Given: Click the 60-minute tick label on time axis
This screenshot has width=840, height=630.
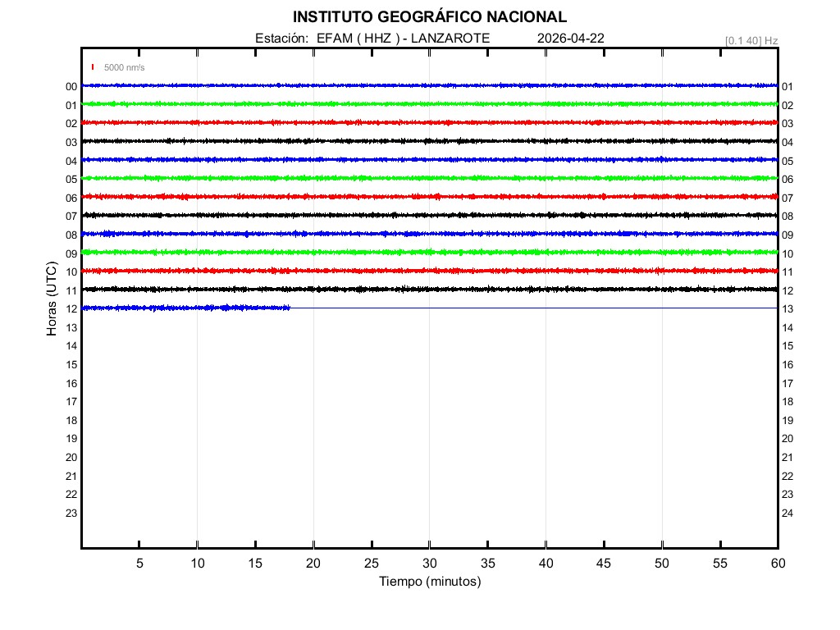Looking at the screenshot, I should coord(777,564).
